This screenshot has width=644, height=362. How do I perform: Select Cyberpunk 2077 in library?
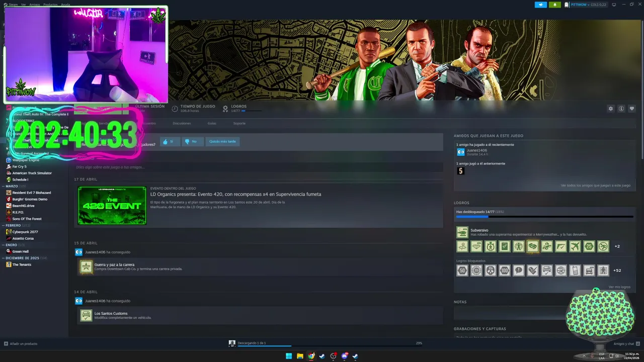[25, 232]
